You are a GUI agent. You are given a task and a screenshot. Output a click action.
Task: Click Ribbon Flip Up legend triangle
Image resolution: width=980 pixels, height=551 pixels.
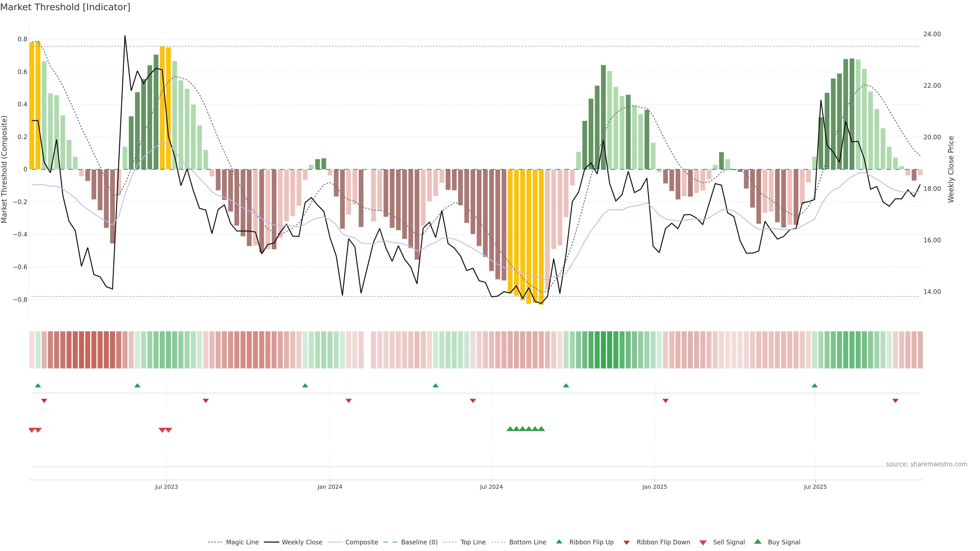[559, 542]
